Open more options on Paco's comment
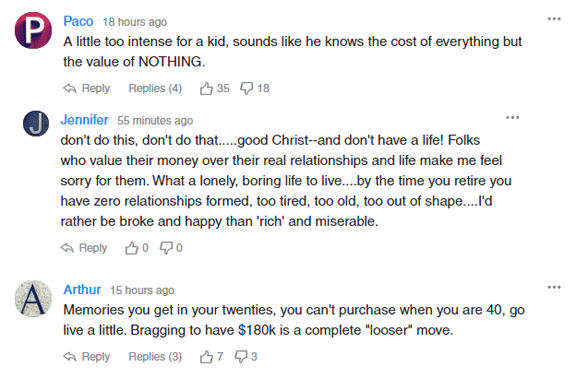Viewport: 582px width, 379px height. (x=554, y=19)
